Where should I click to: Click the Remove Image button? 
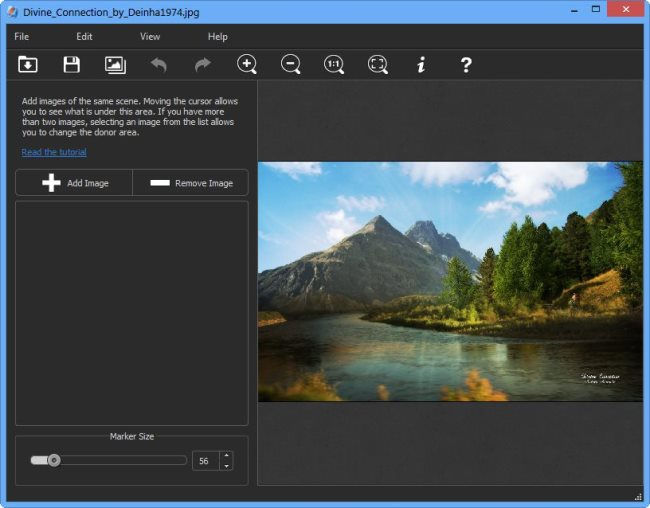[x=191, y=182]
